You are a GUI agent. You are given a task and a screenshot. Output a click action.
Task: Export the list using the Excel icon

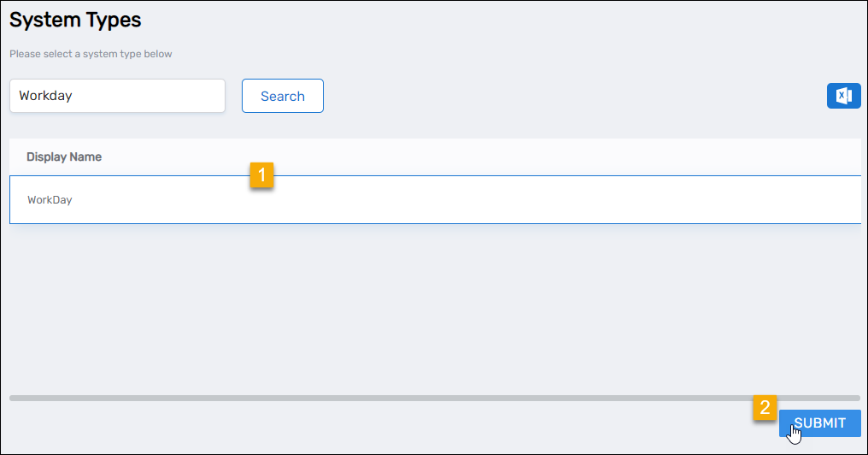(x=843, y=96)
